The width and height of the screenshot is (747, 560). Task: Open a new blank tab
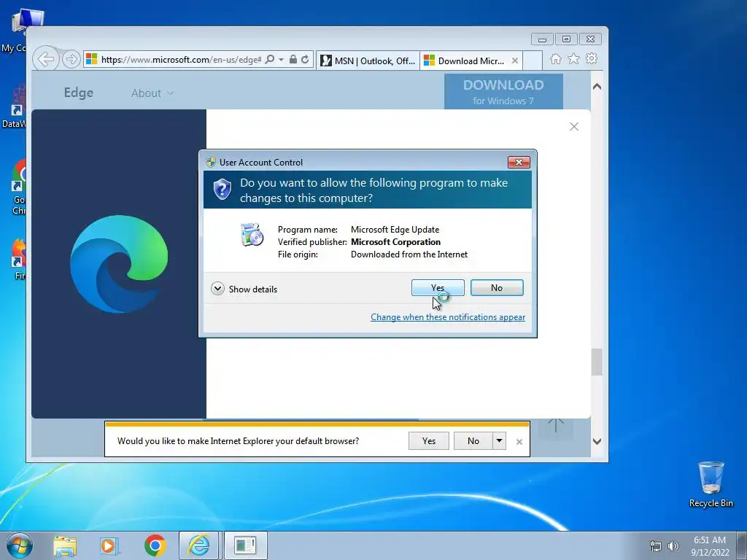tap(533, 61)
